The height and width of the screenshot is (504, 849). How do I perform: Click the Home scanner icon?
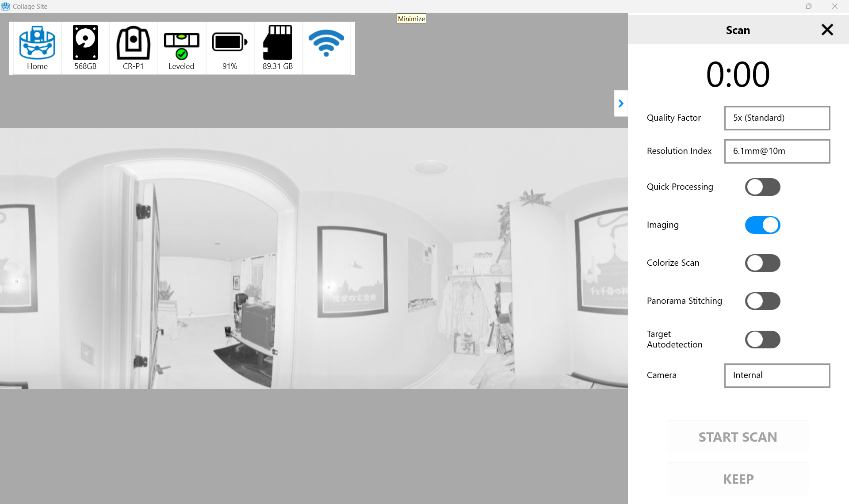click(37, 47)
